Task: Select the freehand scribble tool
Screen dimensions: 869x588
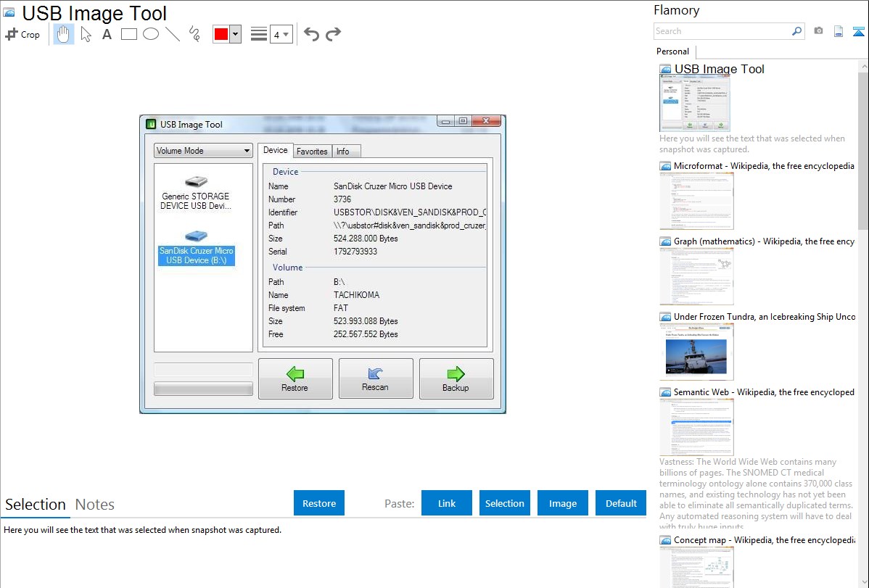Action: (x=194, y=34)
